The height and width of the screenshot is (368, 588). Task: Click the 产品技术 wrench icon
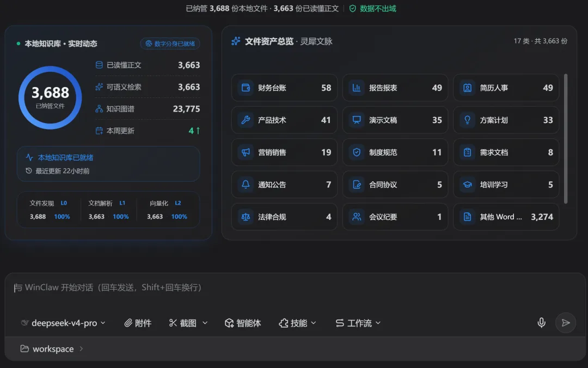tap(246, 120)
